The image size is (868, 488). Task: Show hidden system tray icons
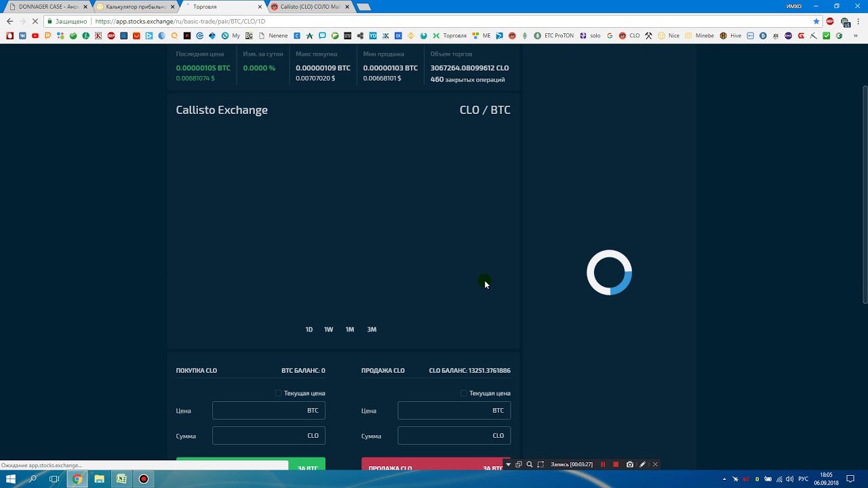coord(725,479)
